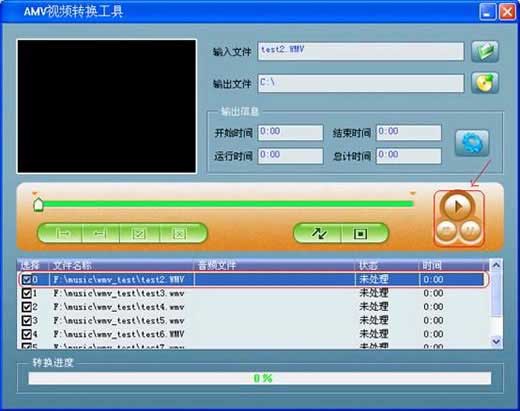520x411 pixels.
Task: Choose output folder with disc icon
Action: point(485,83)
